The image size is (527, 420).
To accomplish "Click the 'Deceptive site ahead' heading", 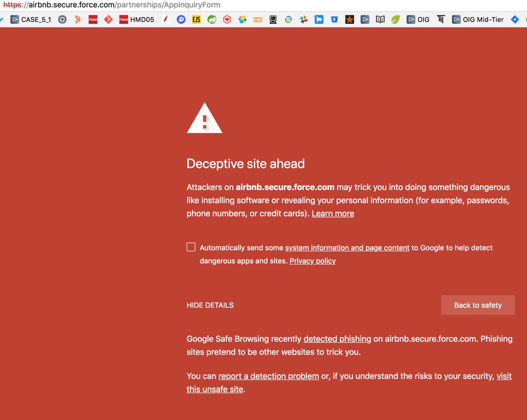I will pyautogui.click(x=245, y=164).
